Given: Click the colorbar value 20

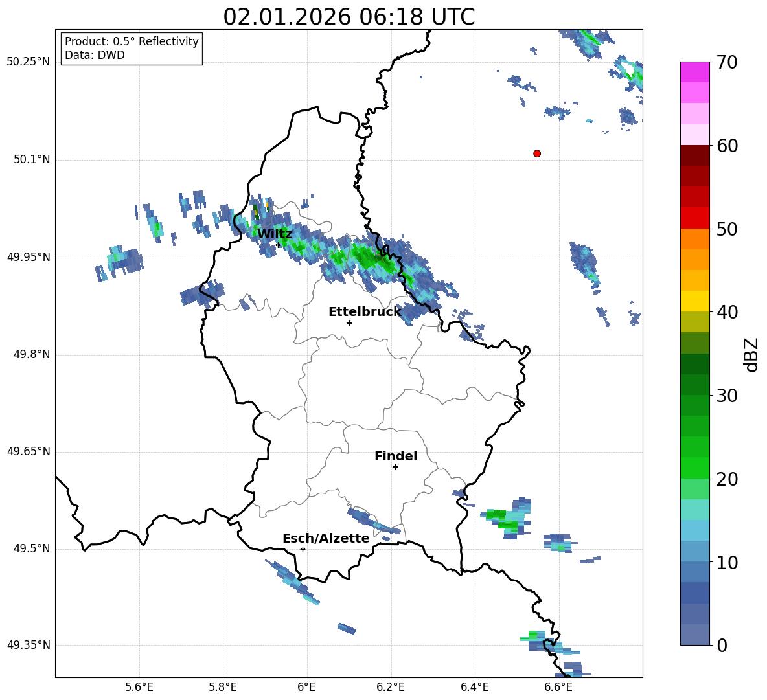Looking at the screenshot, I should click(x=727, y=479).
